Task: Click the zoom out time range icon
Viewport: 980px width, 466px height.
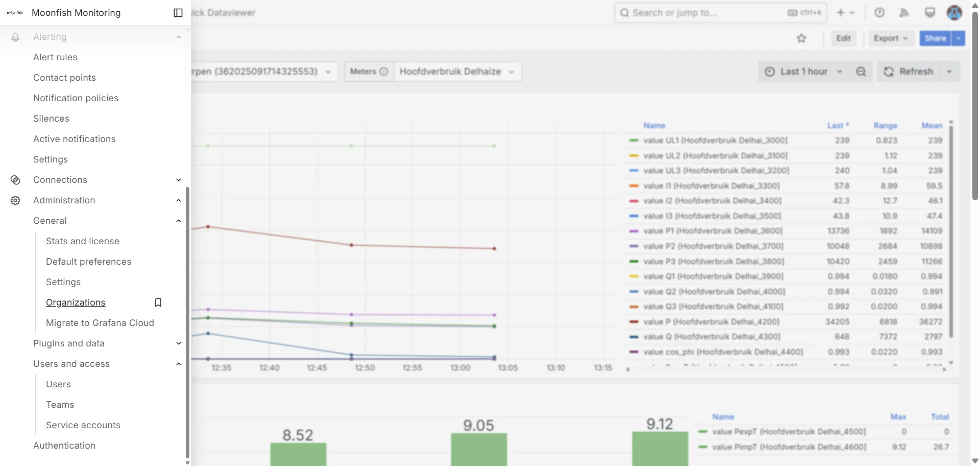Action: point(861,72)
